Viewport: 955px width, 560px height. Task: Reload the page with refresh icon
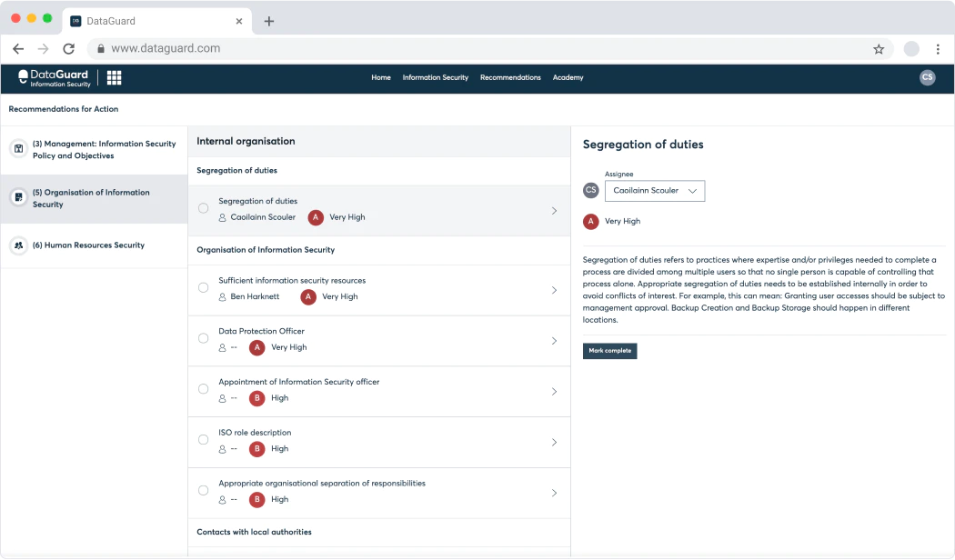(x=69, y=49)
